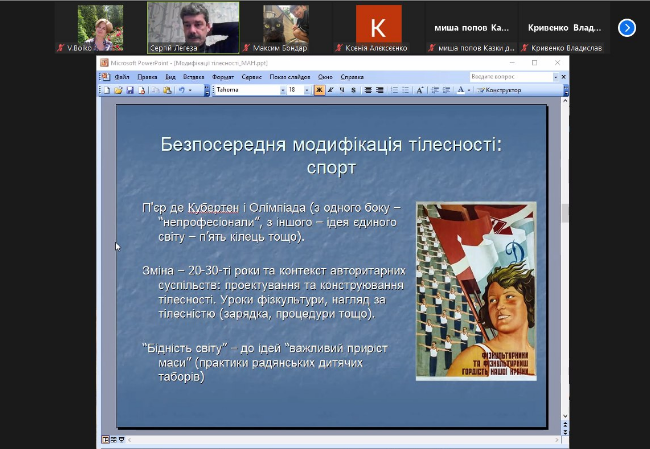The width and height of the screenshot is (650, 449).
Task: Toggle Italic formatting (К)
Action: click(330, 90)
